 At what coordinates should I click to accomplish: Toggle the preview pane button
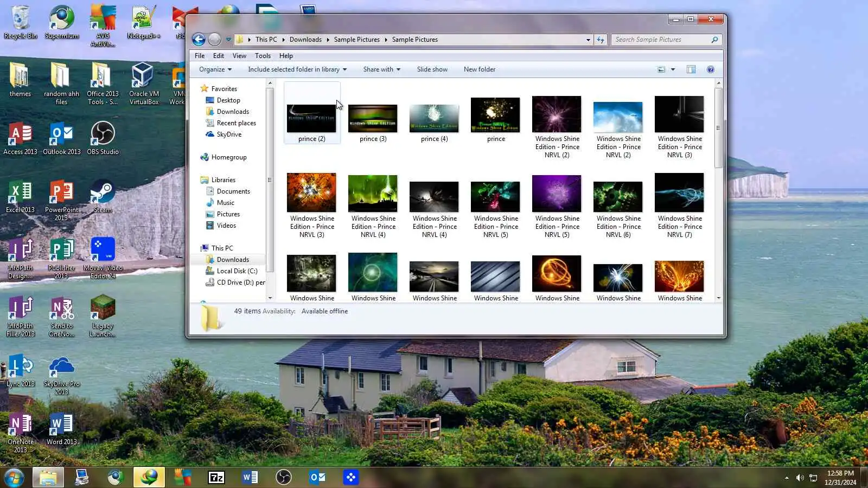tap(691, 69)
